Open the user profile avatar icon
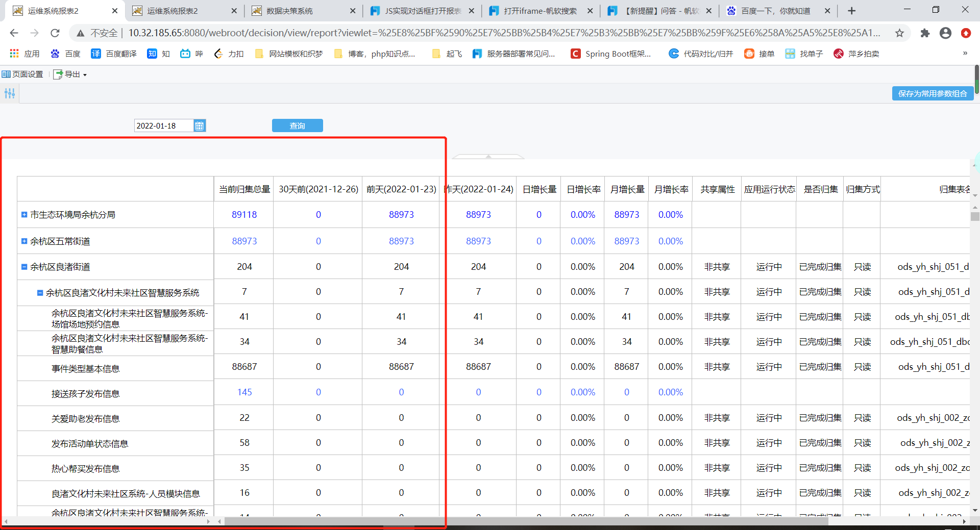The height and width of the screenshot is (530, 980). pos(945,33)
